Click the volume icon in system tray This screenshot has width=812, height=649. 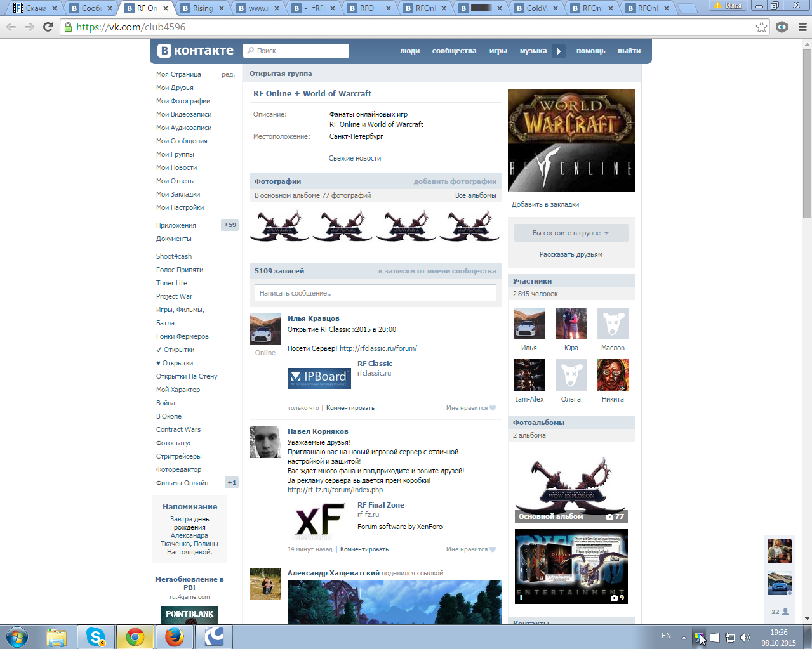click(x=745, y=637)
